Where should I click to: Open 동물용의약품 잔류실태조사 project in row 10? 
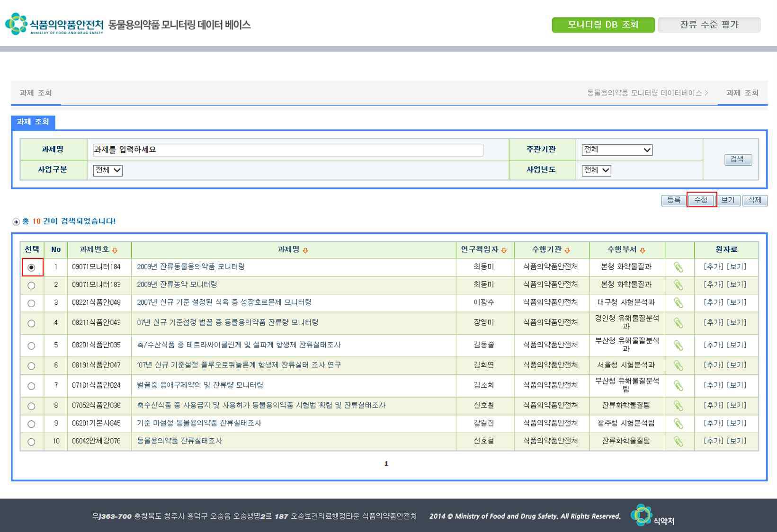(179, 441)
